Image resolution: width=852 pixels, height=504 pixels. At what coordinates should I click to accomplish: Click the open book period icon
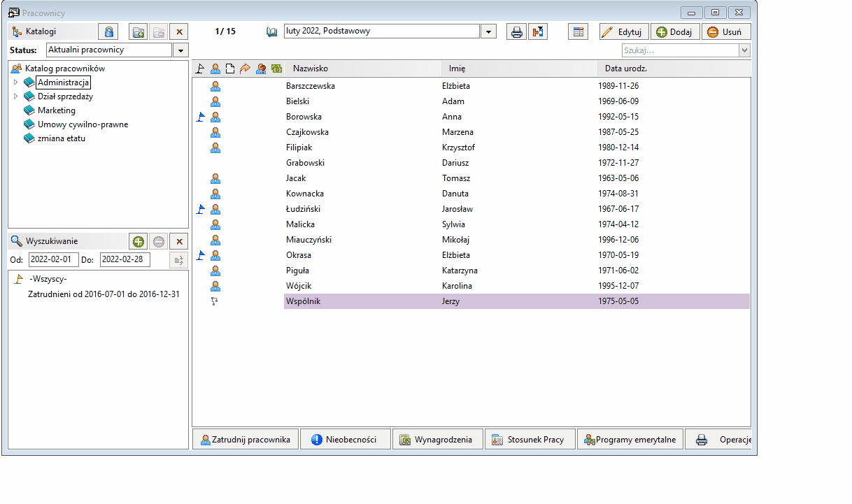coord(272,31)
